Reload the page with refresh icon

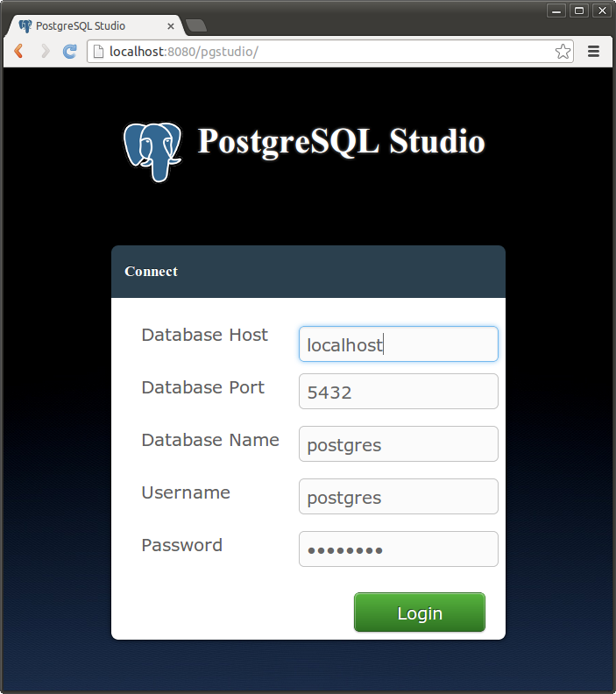[69, 52]
